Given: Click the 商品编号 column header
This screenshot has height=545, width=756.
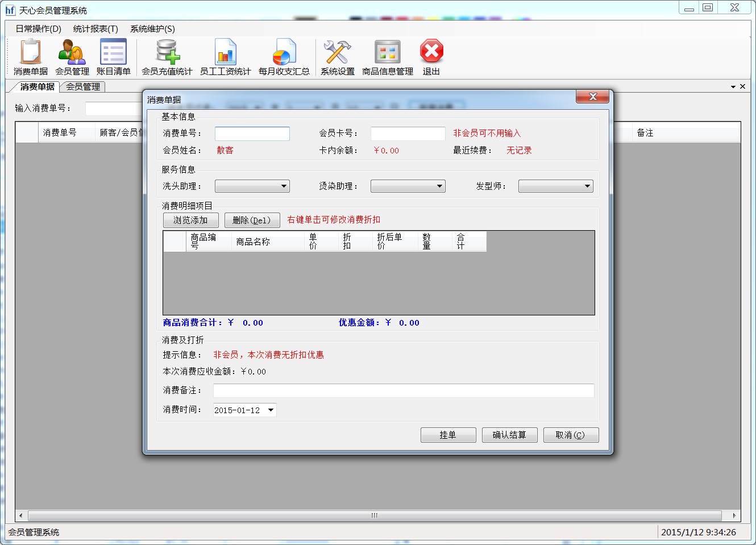Looking at the screenshot, I should coord(209,242).
